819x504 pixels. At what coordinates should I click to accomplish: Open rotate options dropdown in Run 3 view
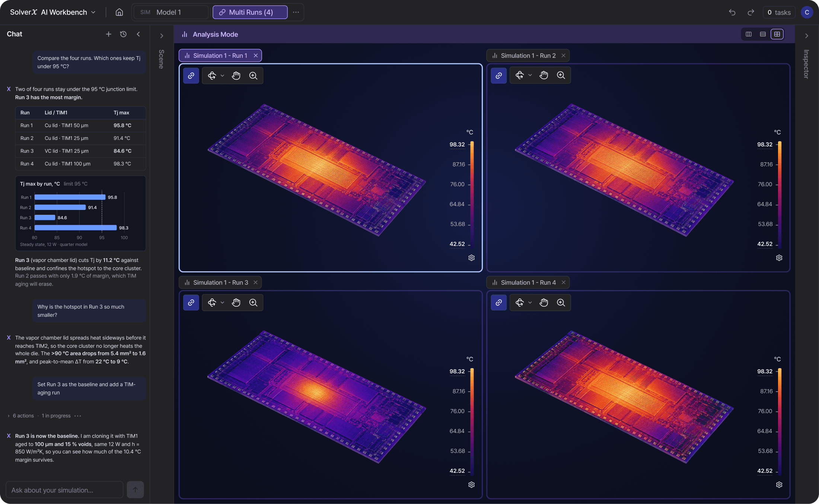(223, 303)
